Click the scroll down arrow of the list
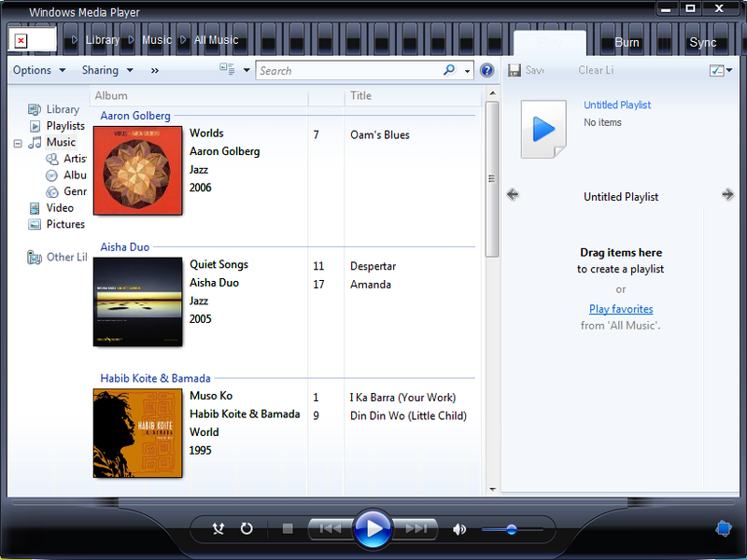747x560 pixels. 493,489
